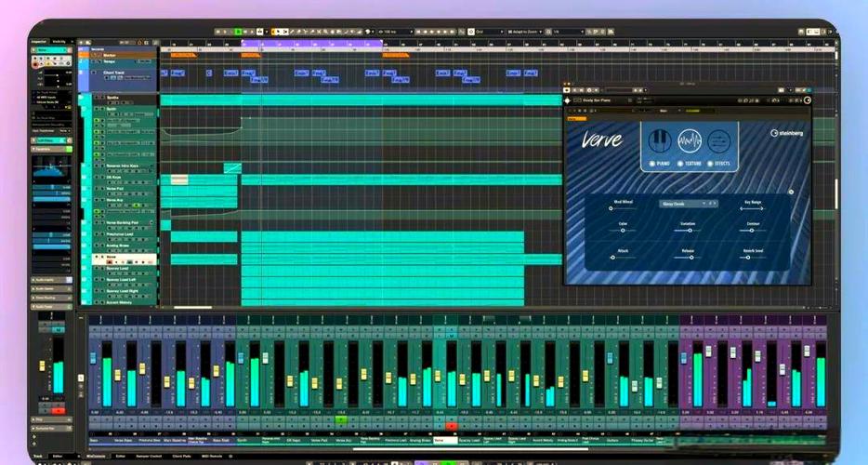Switch to the Chord Pads tab

tap(181, 456)
